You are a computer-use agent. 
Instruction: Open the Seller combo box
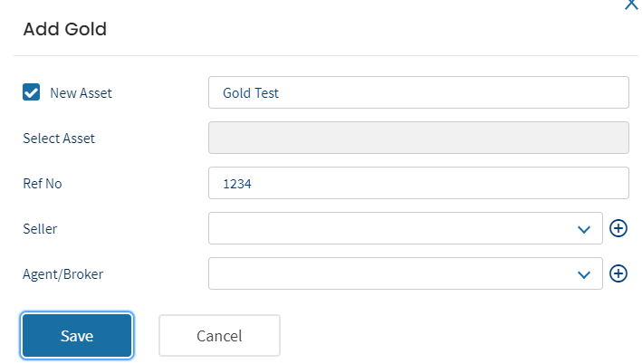click(x=406, y=228)
